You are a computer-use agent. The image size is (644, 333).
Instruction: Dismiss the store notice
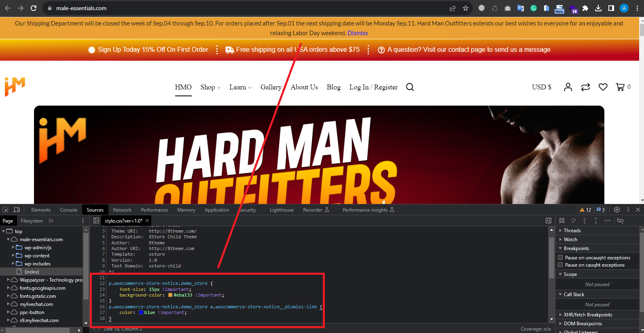358,33
